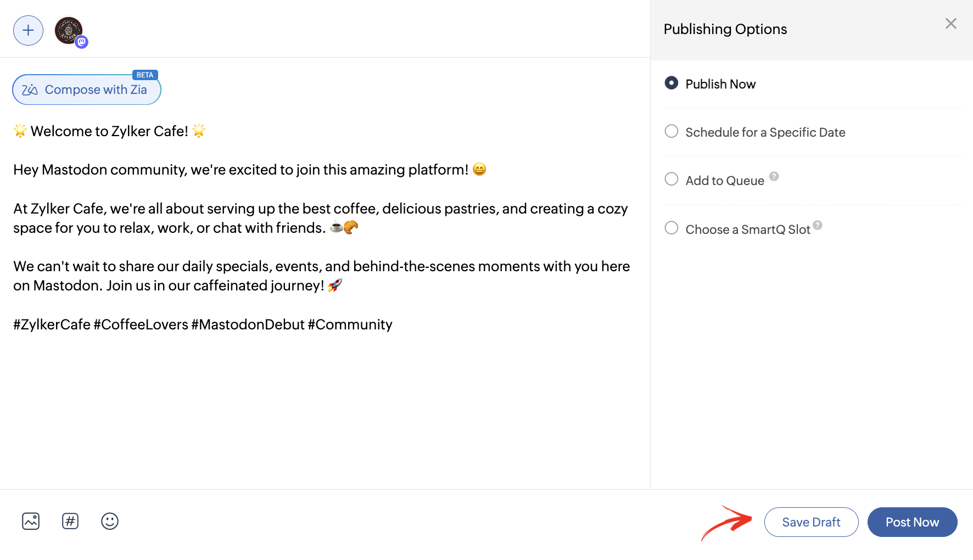
Task: Click help icon next to SmartQ Slot
Action: click(817, 225)
